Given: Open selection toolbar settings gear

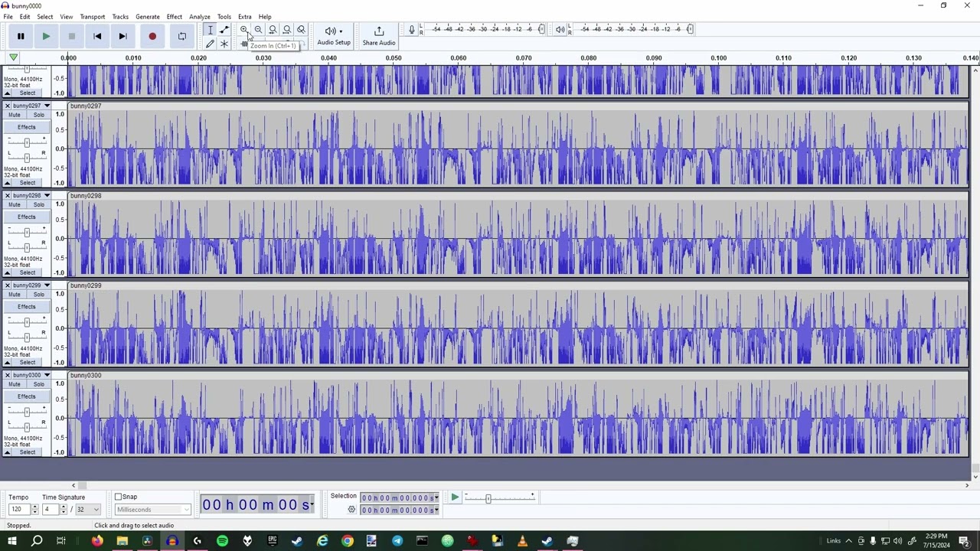Looking at the screenshot, I should 351,510.
